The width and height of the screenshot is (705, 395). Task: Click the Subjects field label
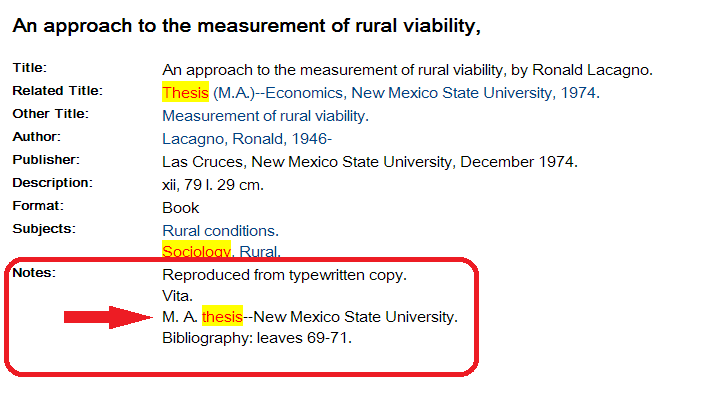pyautogui.click(x=44, y=229)
